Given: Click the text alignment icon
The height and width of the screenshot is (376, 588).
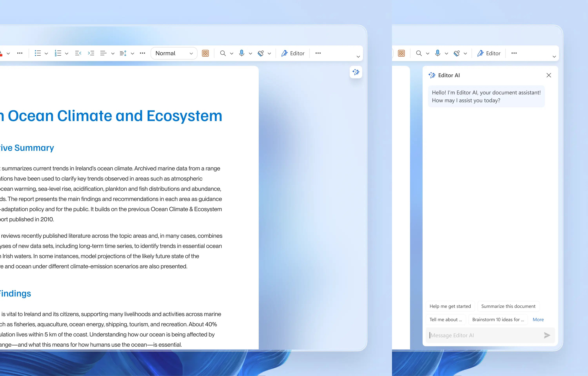Looking at the screenshot, I should (x=103, y=53).
